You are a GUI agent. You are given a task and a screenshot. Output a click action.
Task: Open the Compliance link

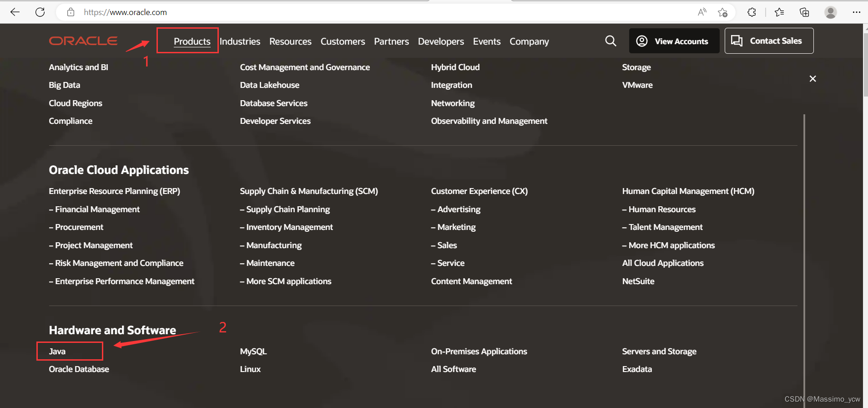pyautogui.click(x=71, y=121)
